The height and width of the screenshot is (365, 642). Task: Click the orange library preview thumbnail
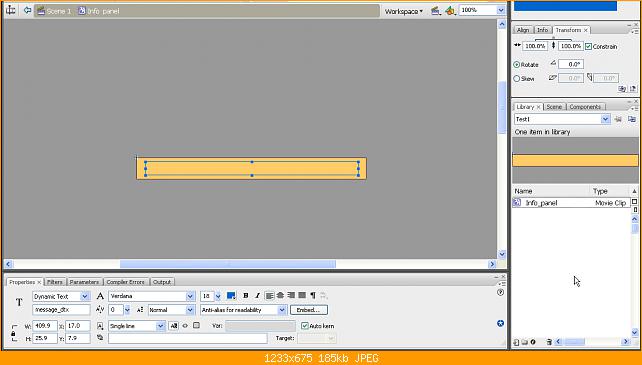(x=575, y=160)
